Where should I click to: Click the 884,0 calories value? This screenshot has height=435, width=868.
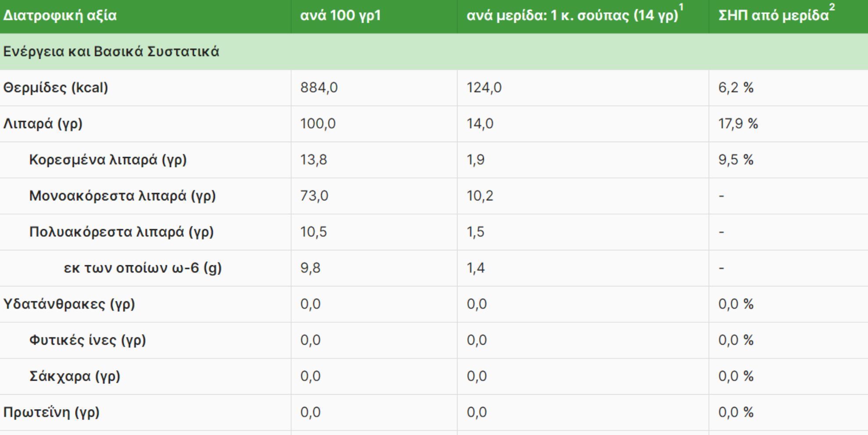(x=319, y=88)
